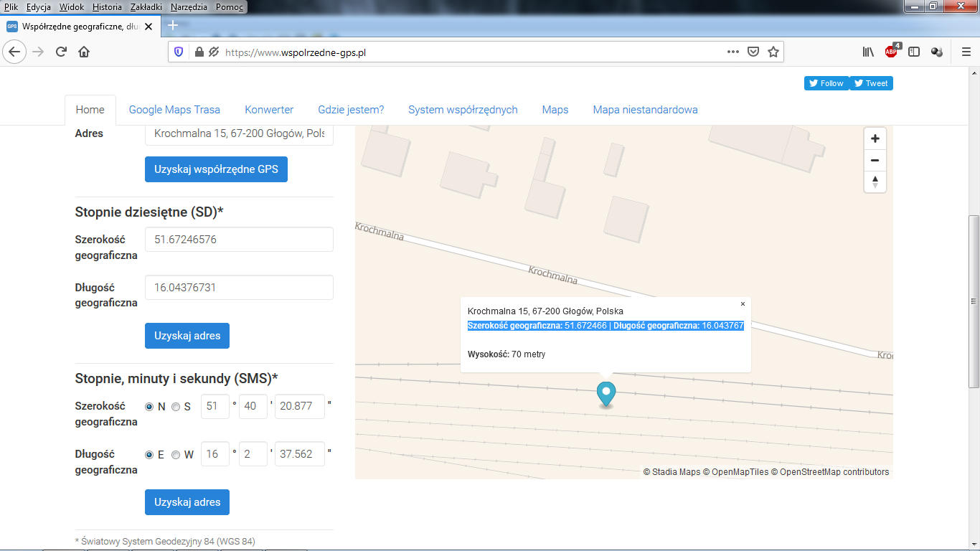Close the map info popup

pos(743,304)
